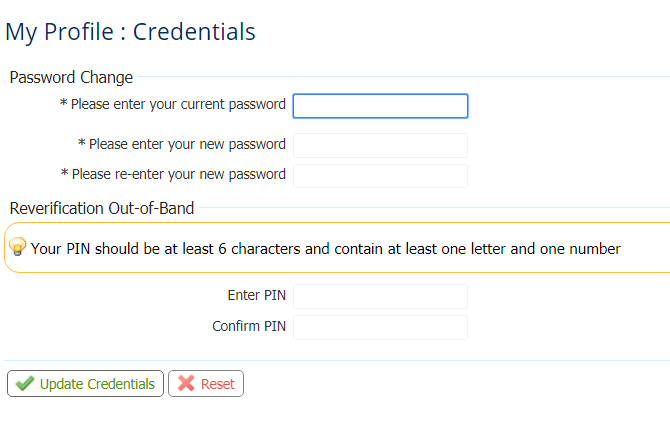This screenshot has width=670, height=434.
Task: Click the My Profile : Credentials page title
Action: tap(130, 32)
